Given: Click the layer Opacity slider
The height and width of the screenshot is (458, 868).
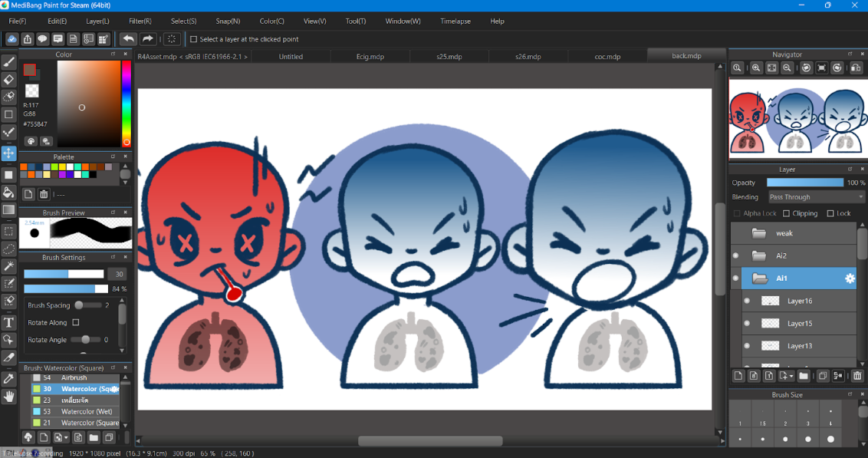Looking at the screenshot, I should (x=804, y=183).
